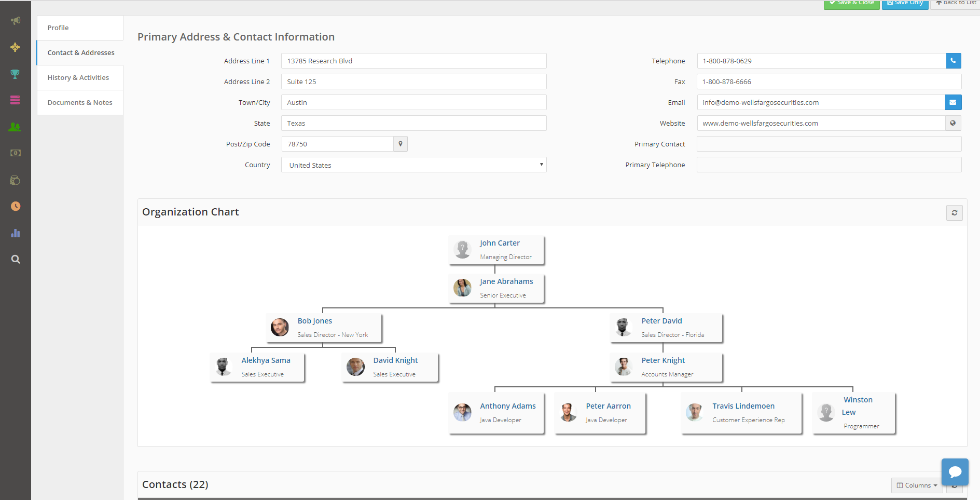Click the State input field

414,123
